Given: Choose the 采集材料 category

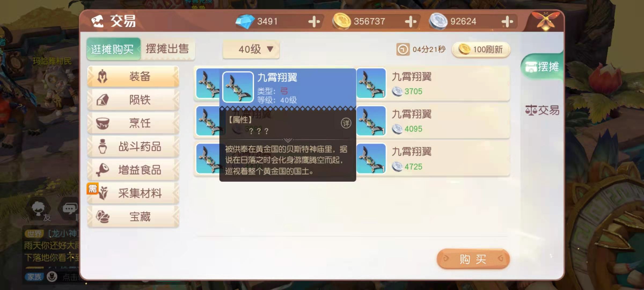Looking at the screenshot, I should (133, 193).
